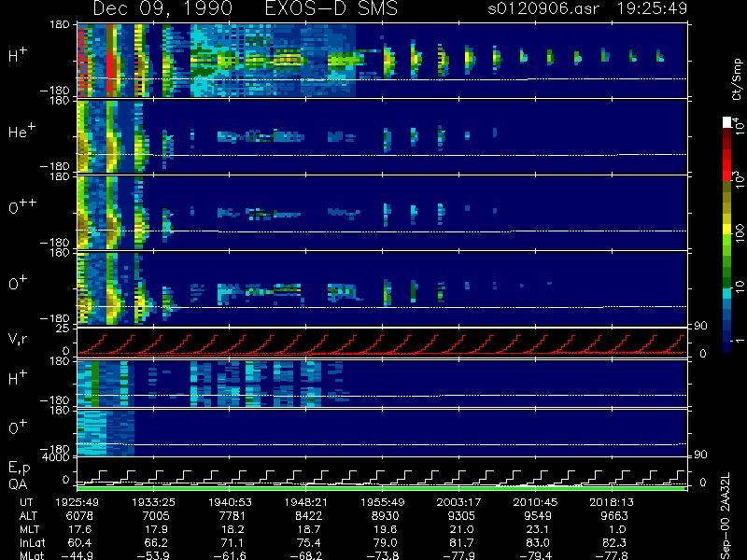
Task: Click the 'EXOS-D SMS' instrument title
Action: 331,8
